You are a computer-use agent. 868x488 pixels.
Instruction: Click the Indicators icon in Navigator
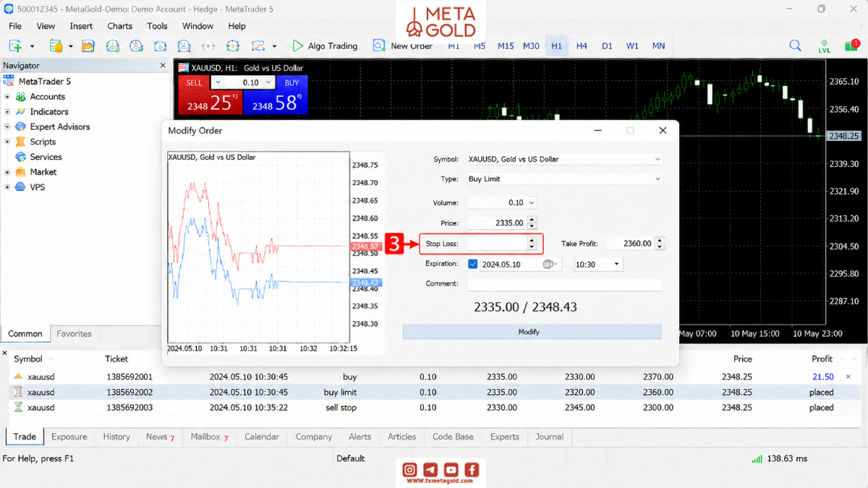(x=20, y=111)
